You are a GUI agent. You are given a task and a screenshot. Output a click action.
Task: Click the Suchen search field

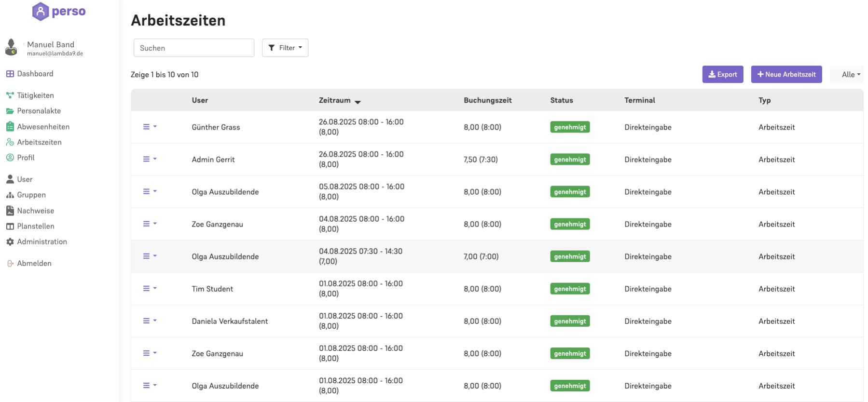[193, 48]
